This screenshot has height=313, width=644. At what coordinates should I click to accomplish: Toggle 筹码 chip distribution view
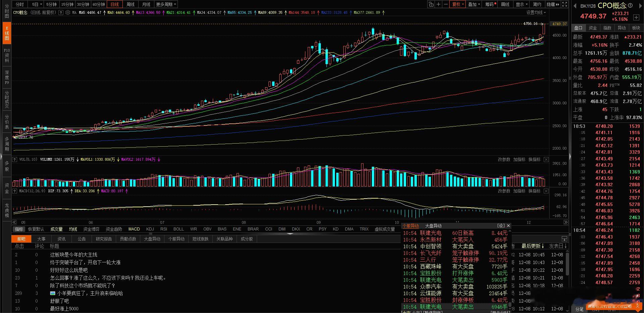click(490, 4)
